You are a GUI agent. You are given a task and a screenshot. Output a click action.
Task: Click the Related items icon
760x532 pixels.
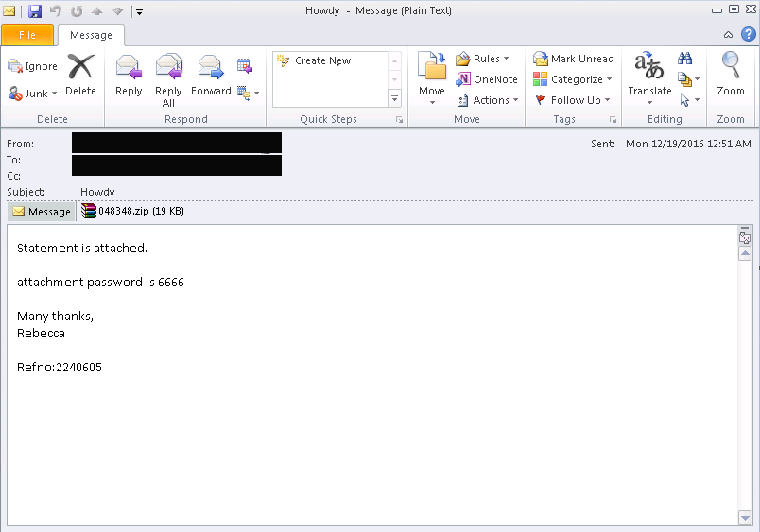pos(688,79)
